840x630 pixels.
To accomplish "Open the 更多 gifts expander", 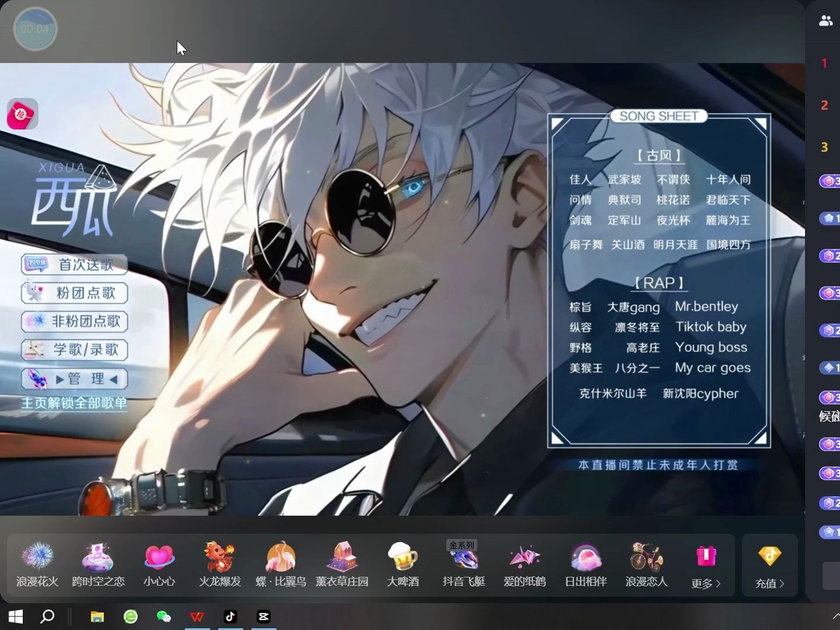I will (706, 566).
